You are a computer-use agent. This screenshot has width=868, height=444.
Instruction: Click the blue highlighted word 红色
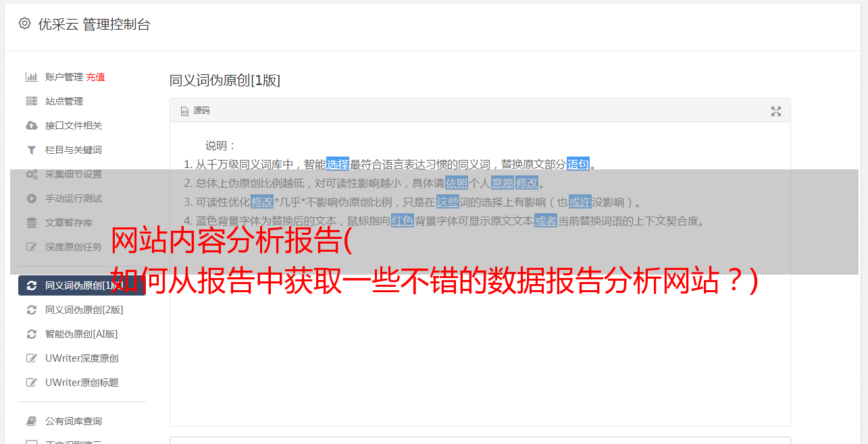[403, 221]
